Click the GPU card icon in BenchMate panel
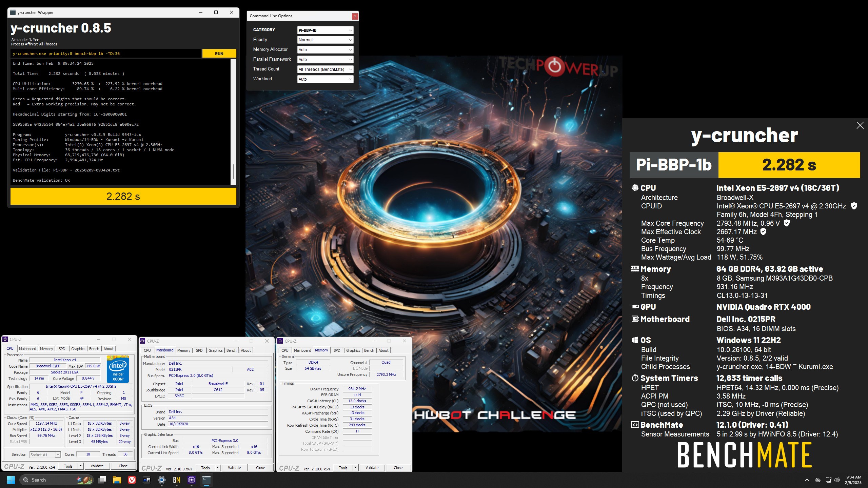Image resolution: width=868 pixels, height=488 pixels. [635, 307]
